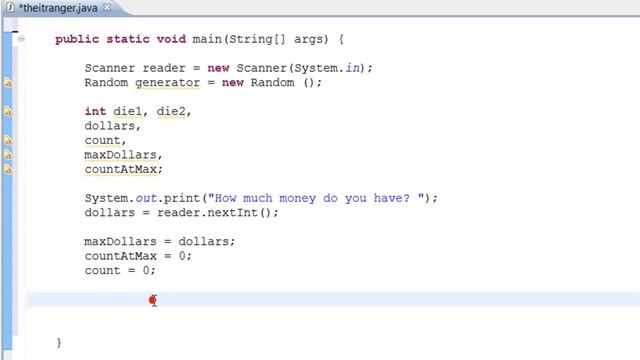Click the 'die2' variable name

[171, 111]
